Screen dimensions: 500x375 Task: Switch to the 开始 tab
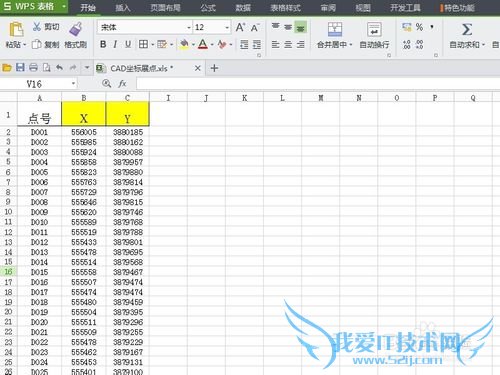point(88,7)
